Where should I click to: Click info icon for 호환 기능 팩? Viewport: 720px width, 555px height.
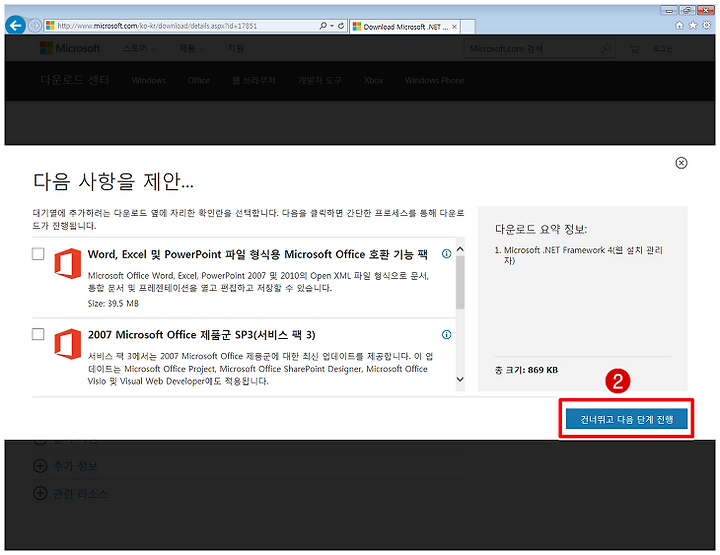(446, 254)
